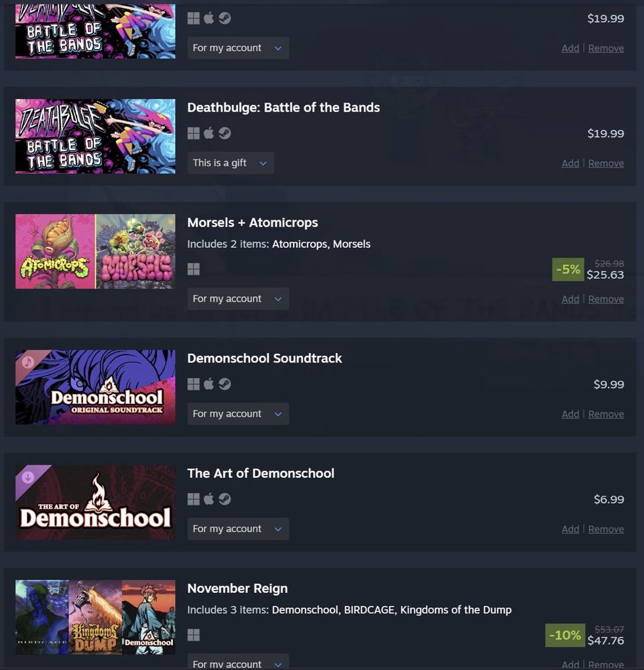This screenshot has width=644, height=670.
Task: Click the Apple icon under the Deathbulge gift item
Action: coord(208,133)
